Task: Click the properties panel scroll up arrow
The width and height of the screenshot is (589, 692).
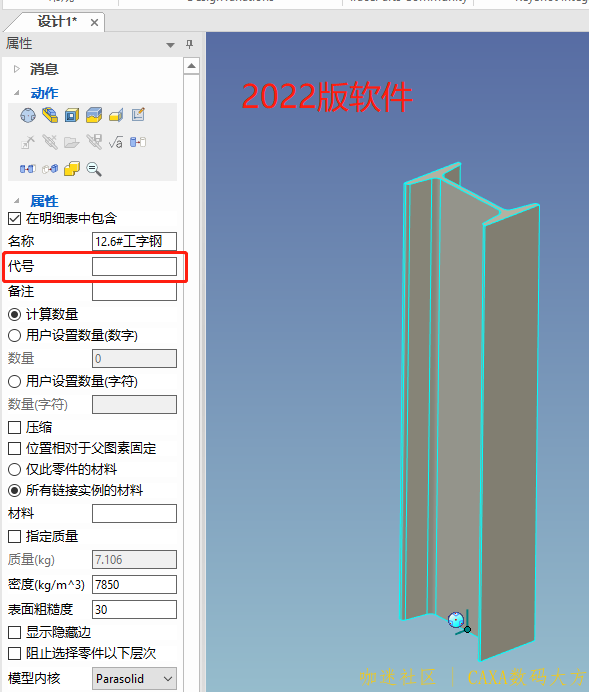Action: pyautogui.click(x=191, y=66)
